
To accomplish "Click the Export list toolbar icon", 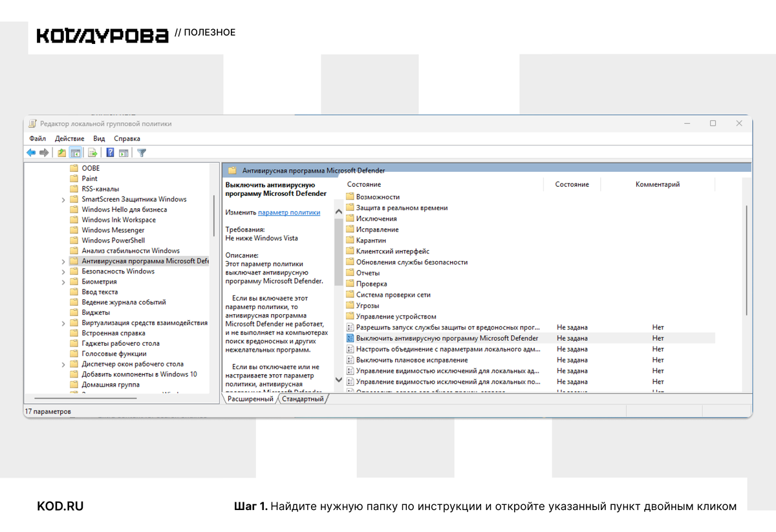I will [x=93, y=153].
